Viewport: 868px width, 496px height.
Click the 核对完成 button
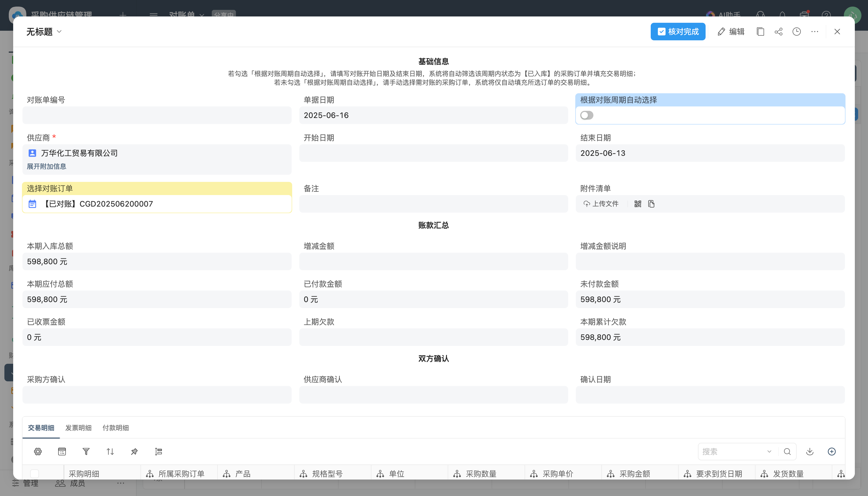[x=678, y=32]
